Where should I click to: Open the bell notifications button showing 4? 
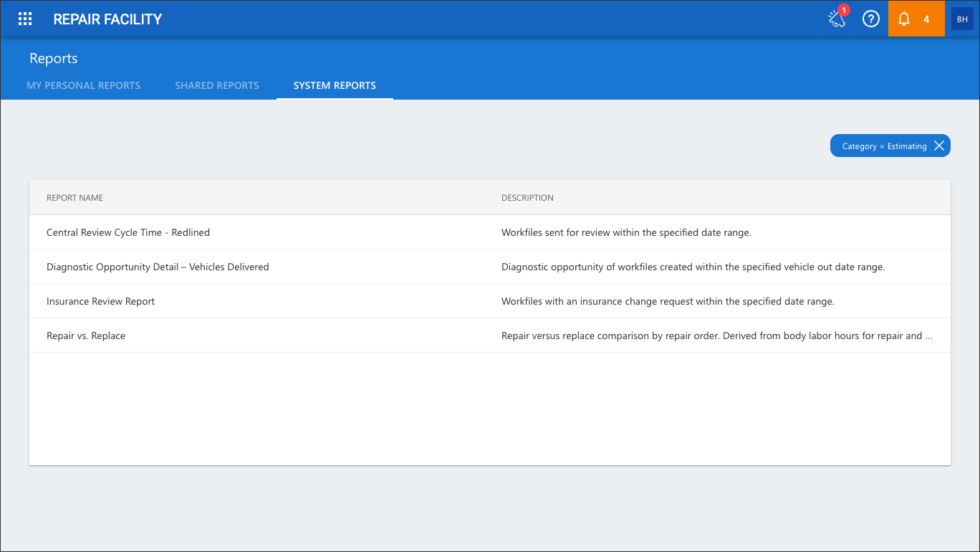pyautogui.click(x=916, y=19)
